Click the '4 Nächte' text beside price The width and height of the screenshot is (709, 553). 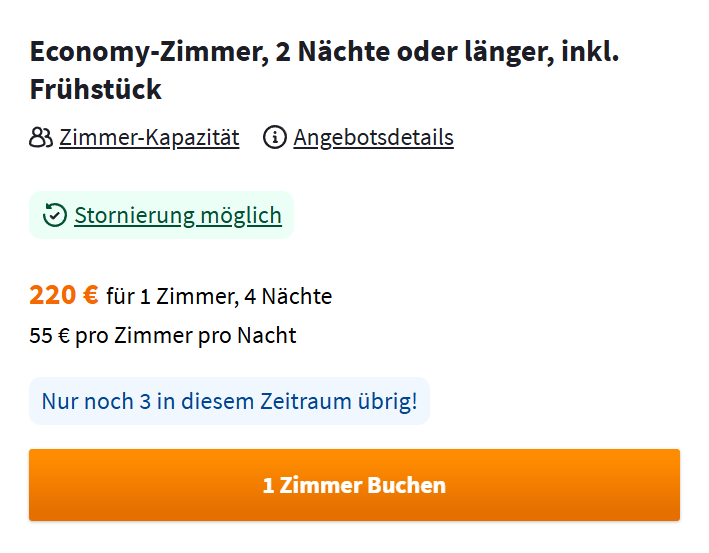[288, 297]
